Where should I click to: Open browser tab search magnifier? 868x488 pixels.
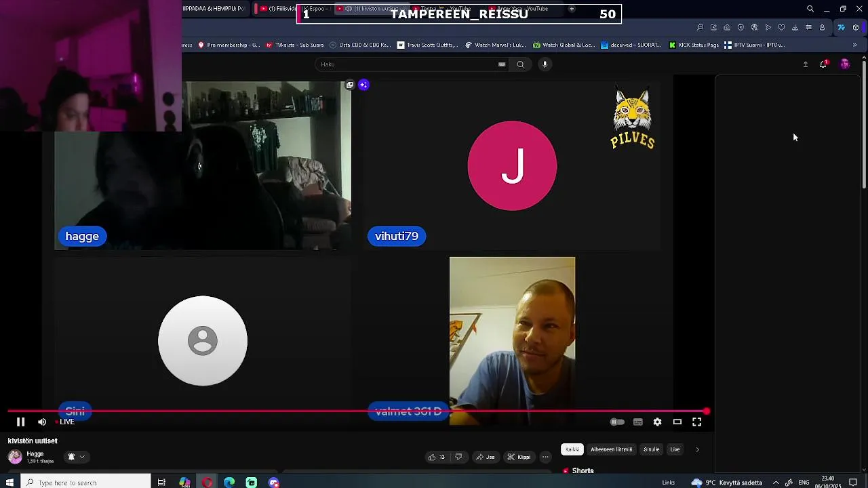tap(810, 9)
